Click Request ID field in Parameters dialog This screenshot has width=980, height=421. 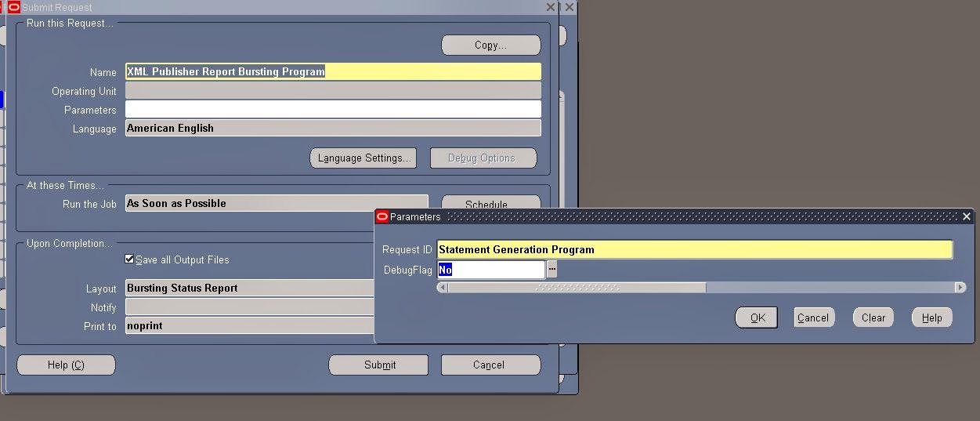click(695, 249)
